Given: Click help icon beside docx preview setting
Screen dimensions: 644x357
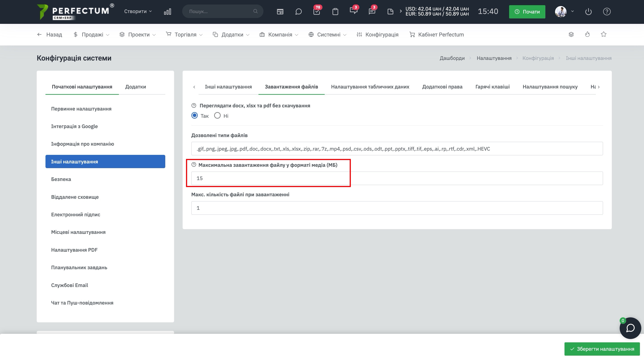Looking at the screenshot, I should tap(194, 106).
